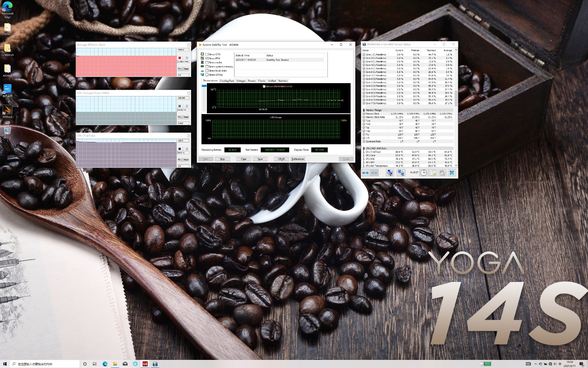This screenshot has width=588, height=368.
Task: Open Cortana circle on the taskbar
Action: pos(85,364)
